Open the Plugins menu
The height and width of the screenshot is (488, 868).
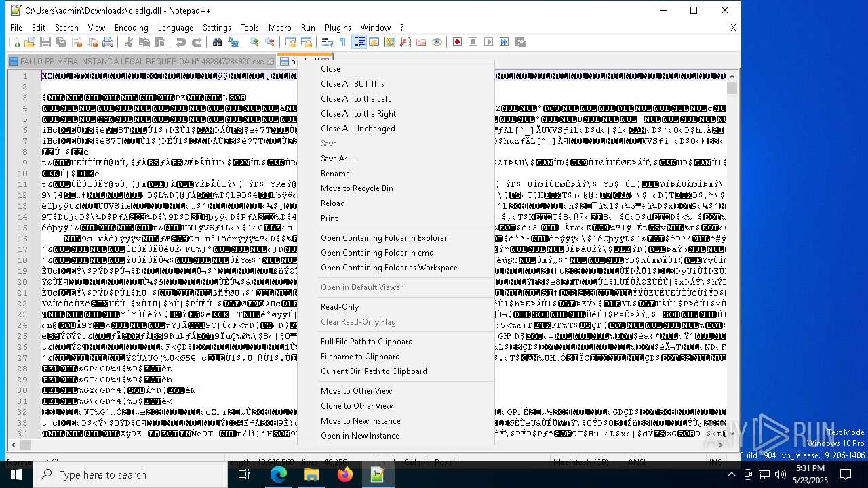click(338, 28)
